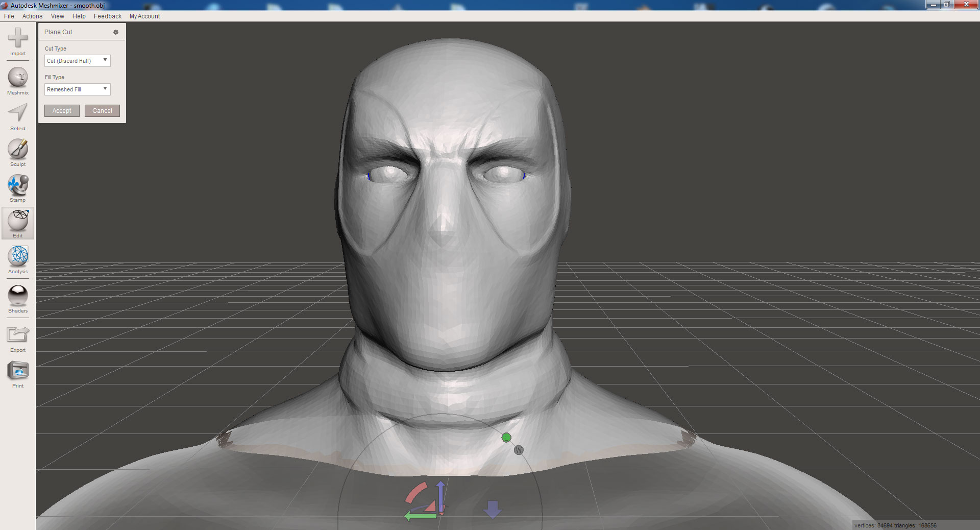
Task: Click the vertices and triangles count readout
Action: (895, 525)
